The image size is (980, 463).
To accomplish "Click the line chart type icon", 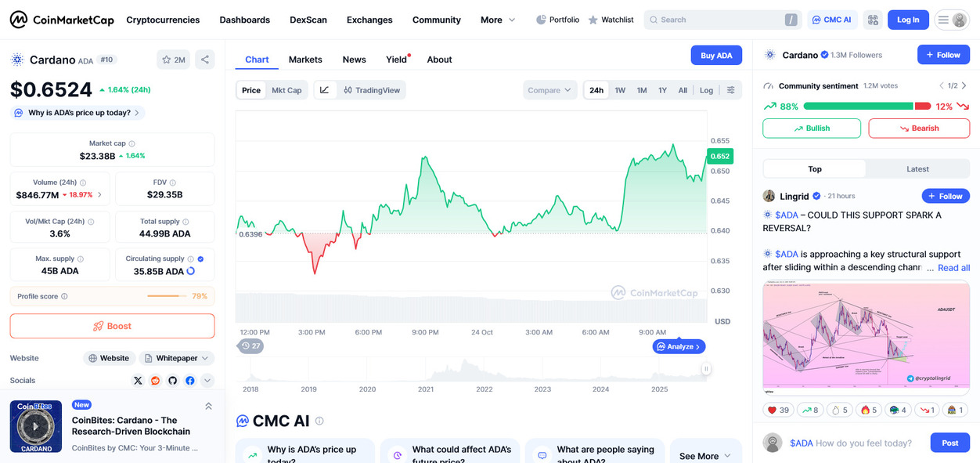I will [325, 90].
